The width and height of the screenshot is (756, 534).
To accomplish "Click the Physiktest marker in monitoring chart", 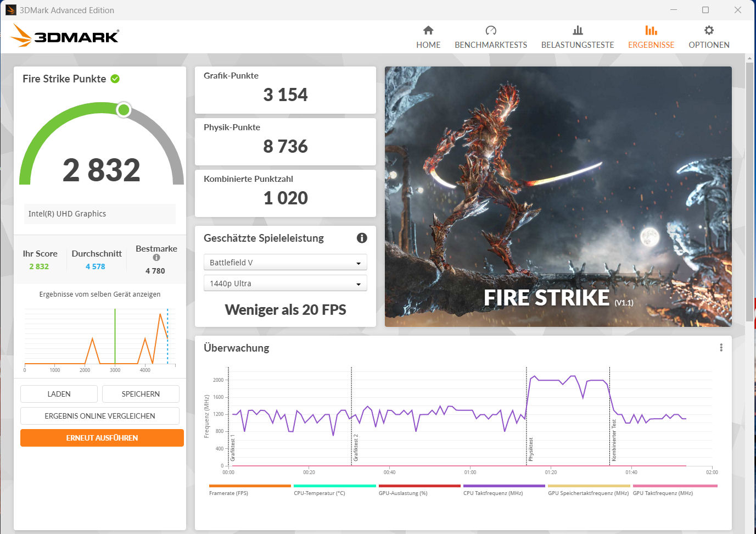I will pos(531,449).
